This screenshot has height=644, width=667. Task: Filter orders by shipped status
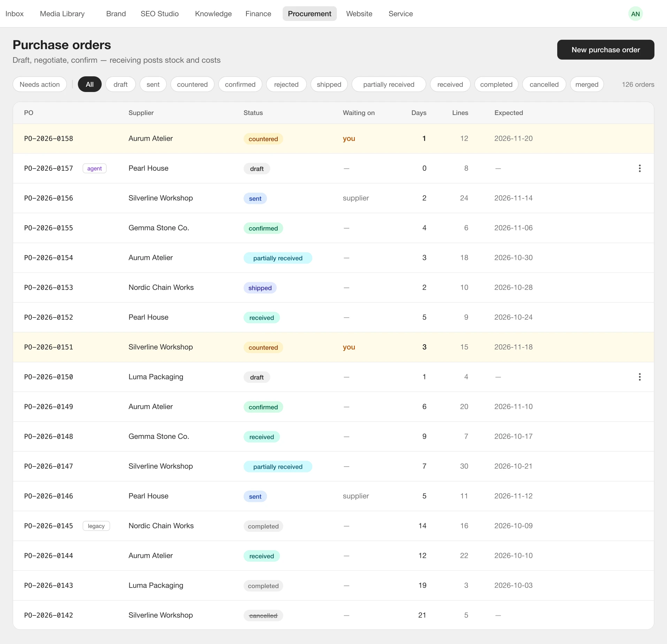pyautogui.click(x=329, y=84)
